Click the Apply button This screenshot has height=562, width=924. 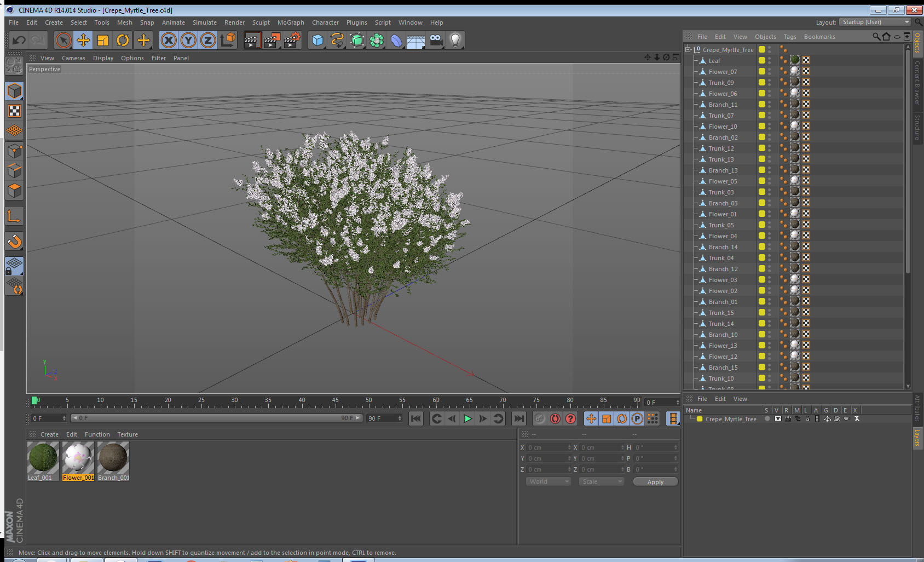[x=655, y=482]
